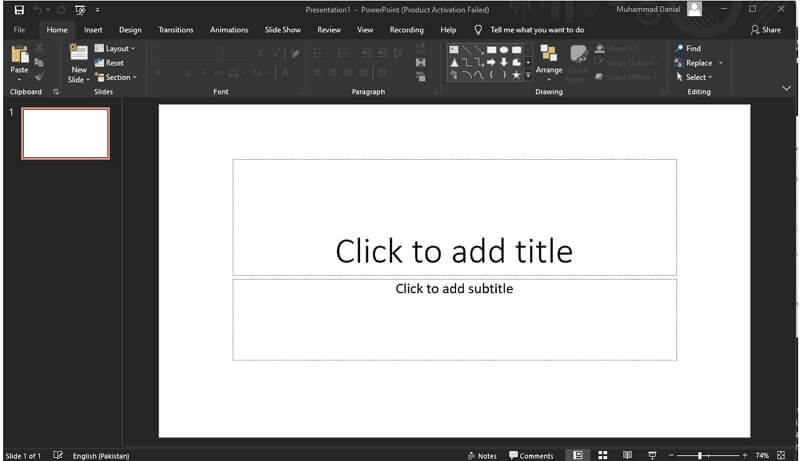Open the Select dropdown
Viewport: 800px width, 461px height.
click(694, 77)
